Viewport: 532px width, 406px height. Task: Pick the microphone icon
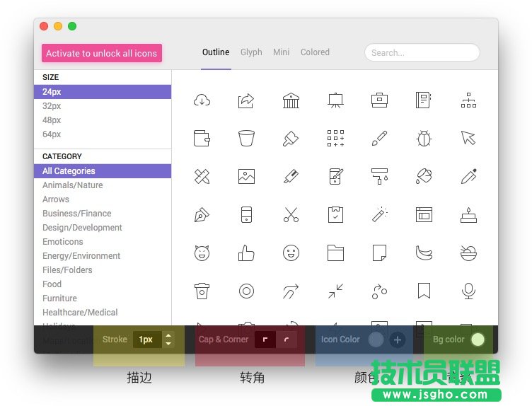tap(468, 290)
